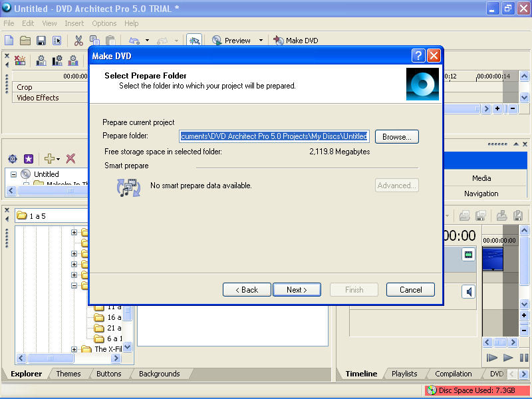The image size is (532, 399).
Task: Click the New project icon
Action: [9, 41]
